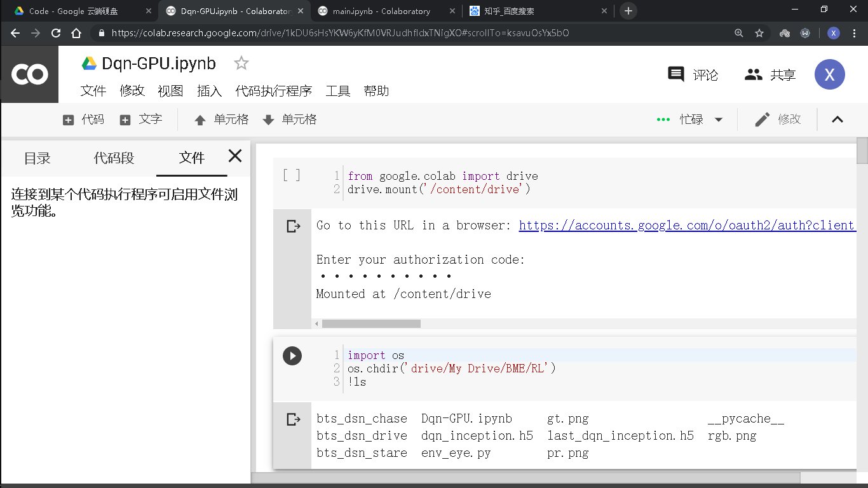
Task: Click the notebook title Dqn-GPU.ipynb
Action: click(x=159, y=64)
